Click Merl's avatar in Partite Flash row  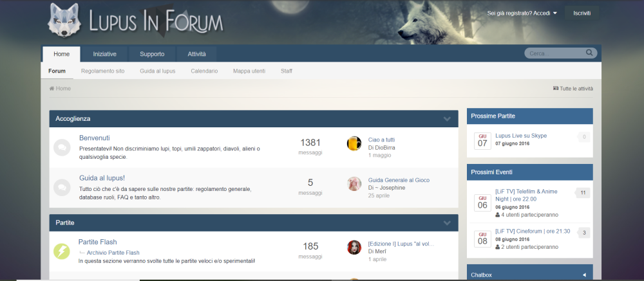[x=354, y=248]
